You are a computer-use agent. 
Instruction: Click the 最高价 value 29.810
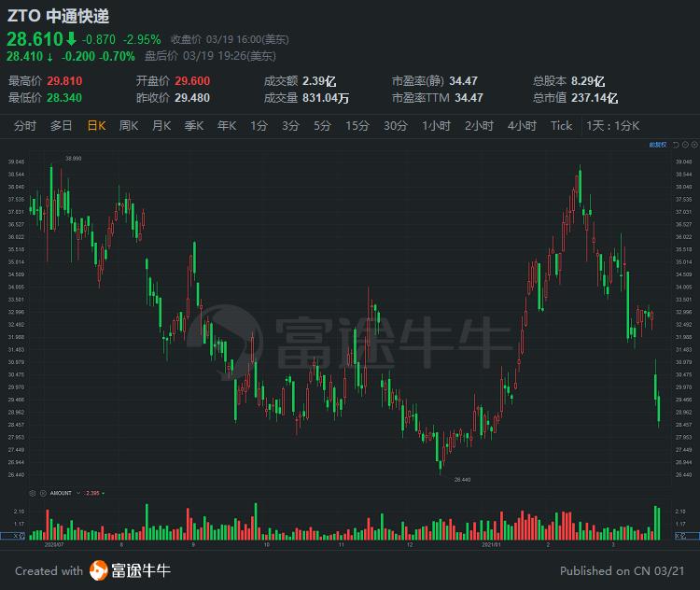click(64, 81)
